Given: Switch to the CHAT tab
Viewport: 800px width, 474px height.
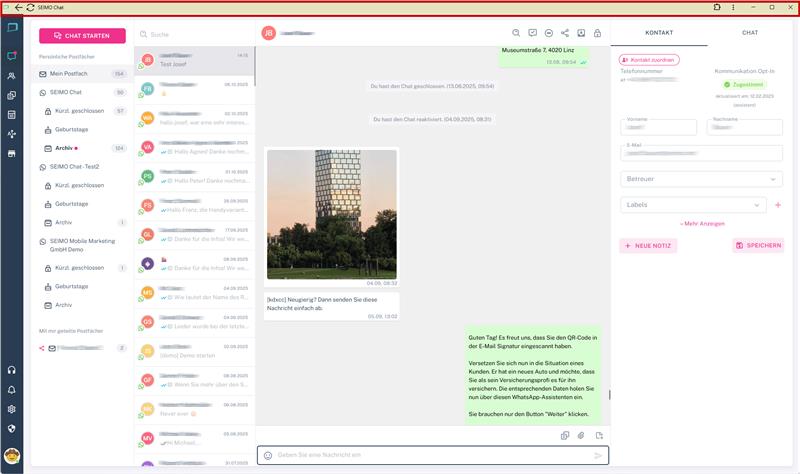Looking at the screenshot, I should coord(749,33).
